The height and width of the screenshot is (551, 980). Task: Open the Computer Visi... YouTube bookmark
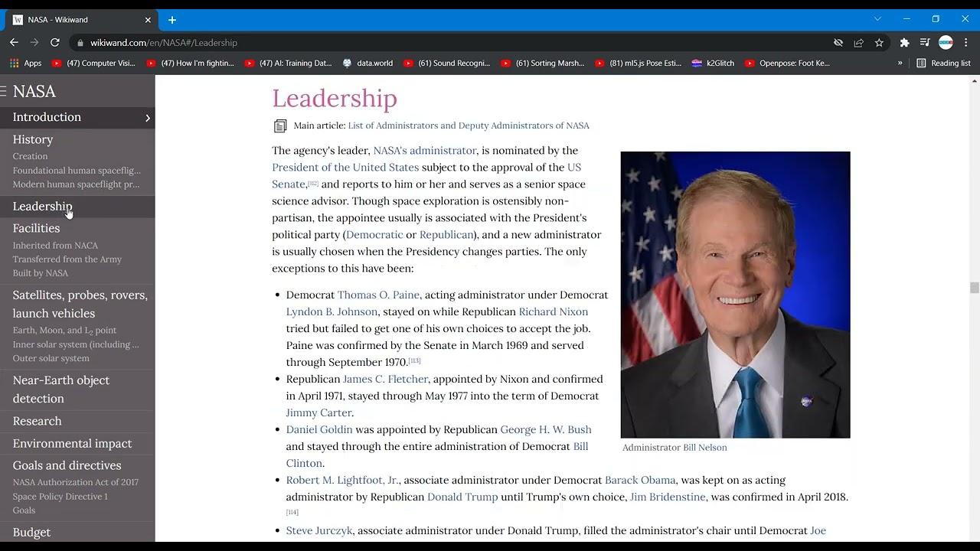point(93,64)
